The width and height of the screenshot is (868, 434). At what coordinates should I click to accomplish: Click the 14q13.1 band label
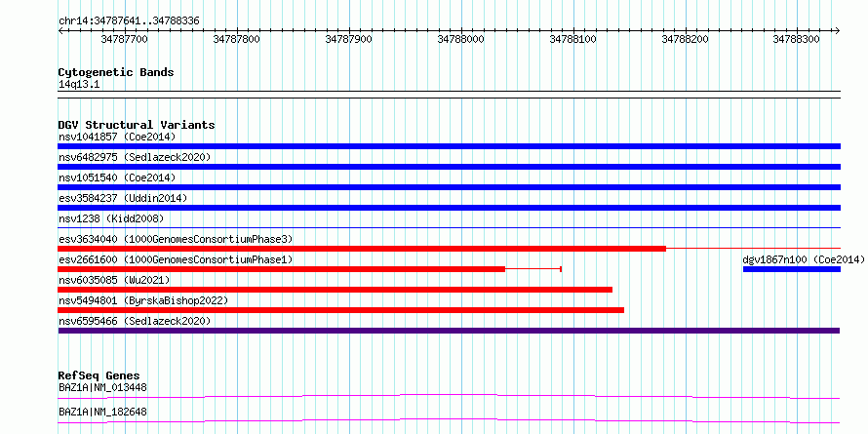click(79, 85)
